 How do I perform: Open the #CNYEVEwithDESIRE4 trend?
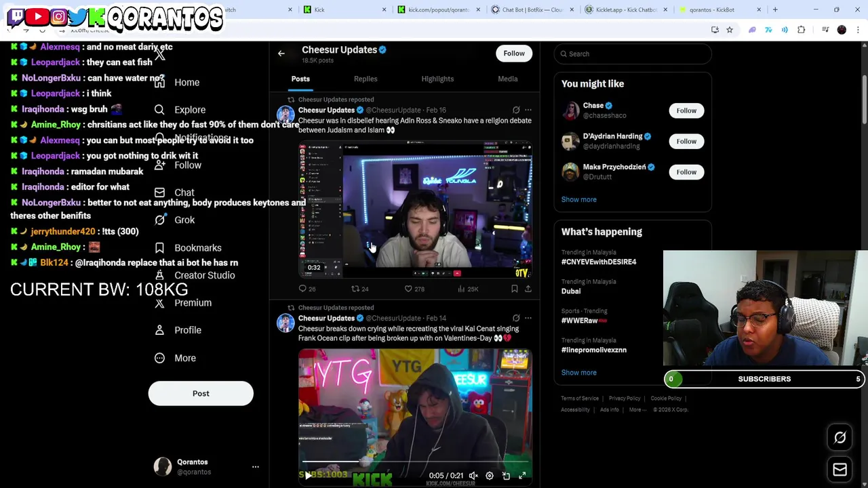coord(599,262)
